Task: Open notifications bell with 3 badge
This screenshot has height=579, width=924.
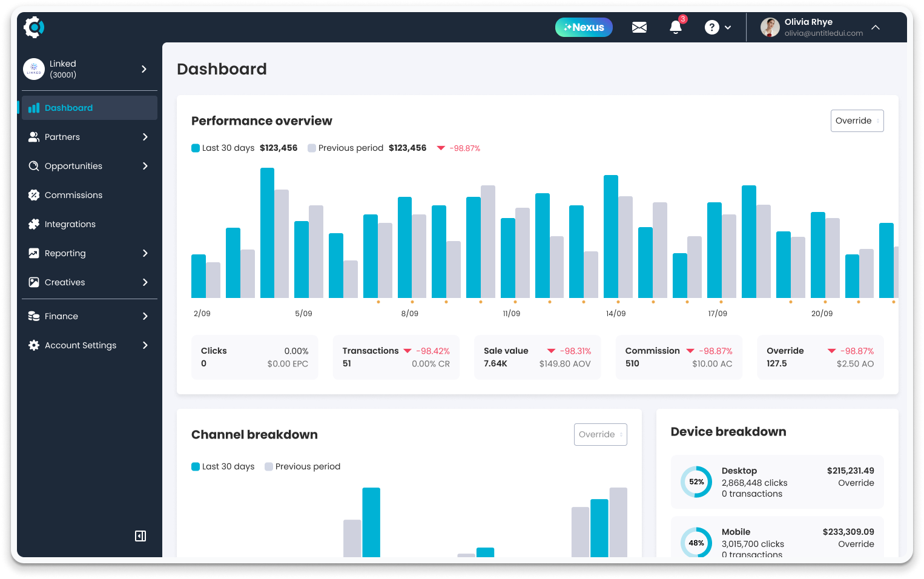Action: (676, 27)
